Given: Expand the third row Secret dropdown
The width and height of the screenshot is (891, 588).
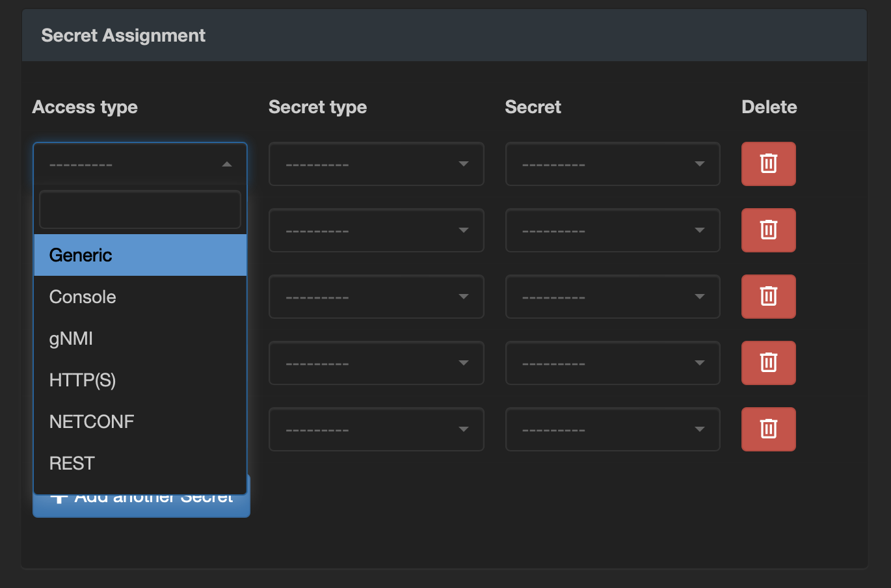Looking at the screenshot, I should (612, 297).
